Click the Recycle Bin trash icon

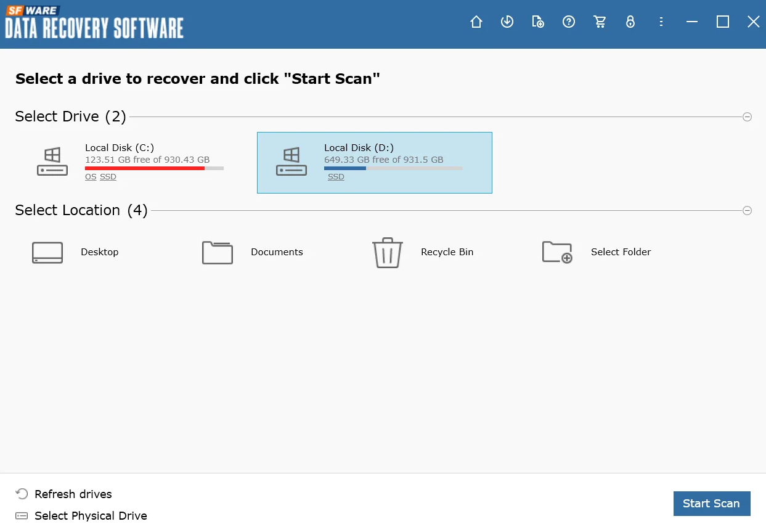click(x=388, y=253)
